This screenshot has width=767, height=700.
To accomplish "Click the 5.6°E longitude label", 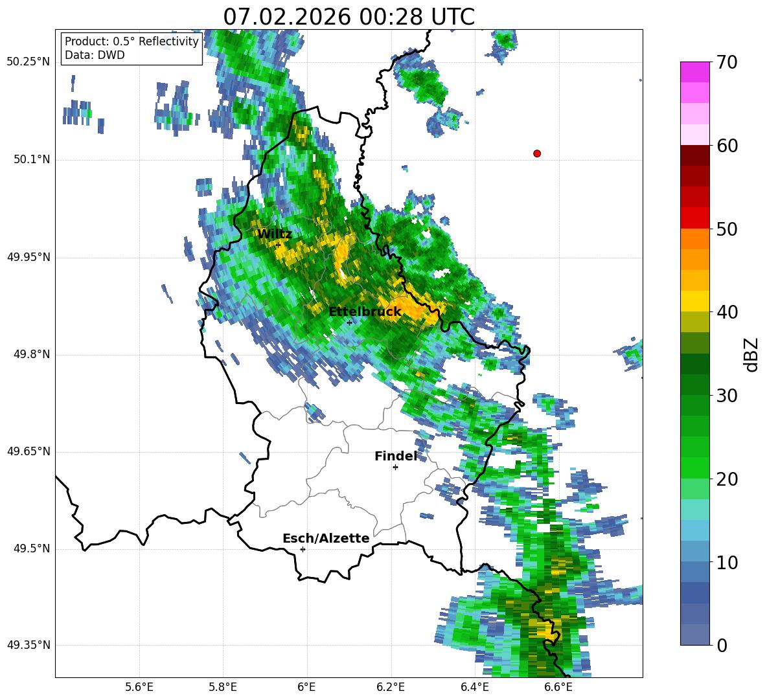I will (x=139, y=687).
